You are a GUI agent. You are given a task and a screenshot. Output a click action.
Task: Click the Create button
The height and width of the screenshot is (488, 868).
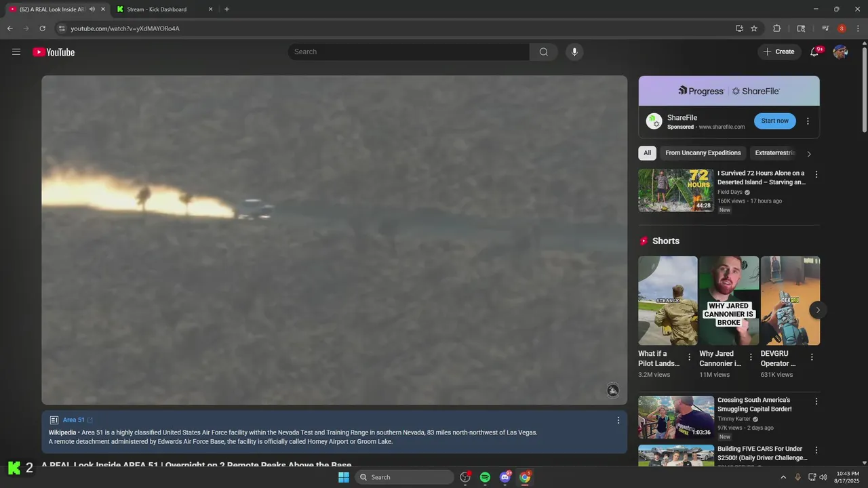779,52
